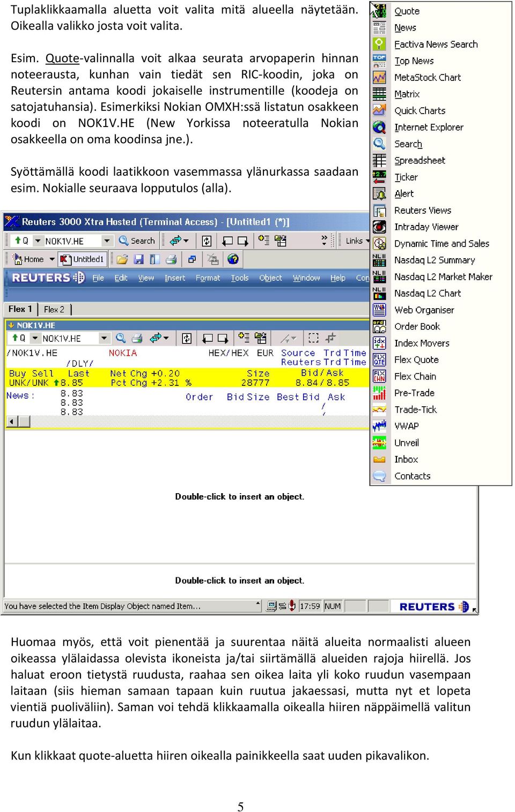Viewport: 515px width, 812px height.
Task: Click dashed selection rectangle icon in quote toolbar
Action: pyautogui.click(x=314, y=338)
